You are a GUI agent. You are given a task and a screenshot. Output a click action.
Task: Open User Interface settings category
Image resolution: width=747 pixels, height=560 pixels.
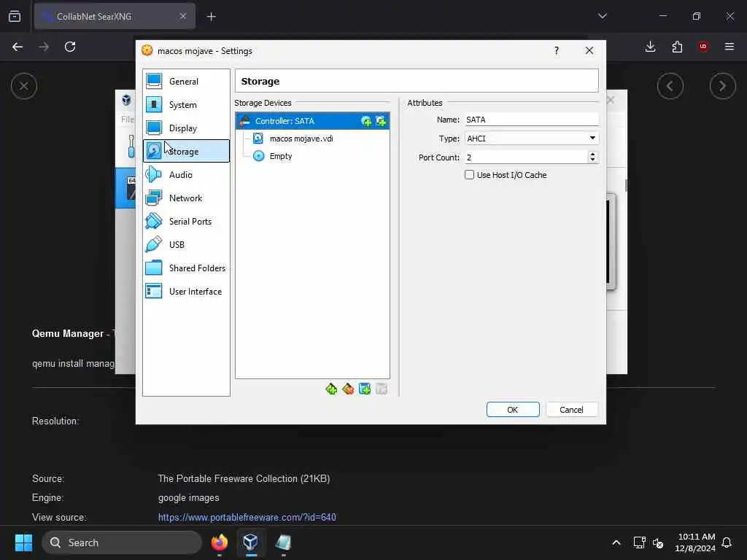[x=186, y=292]
